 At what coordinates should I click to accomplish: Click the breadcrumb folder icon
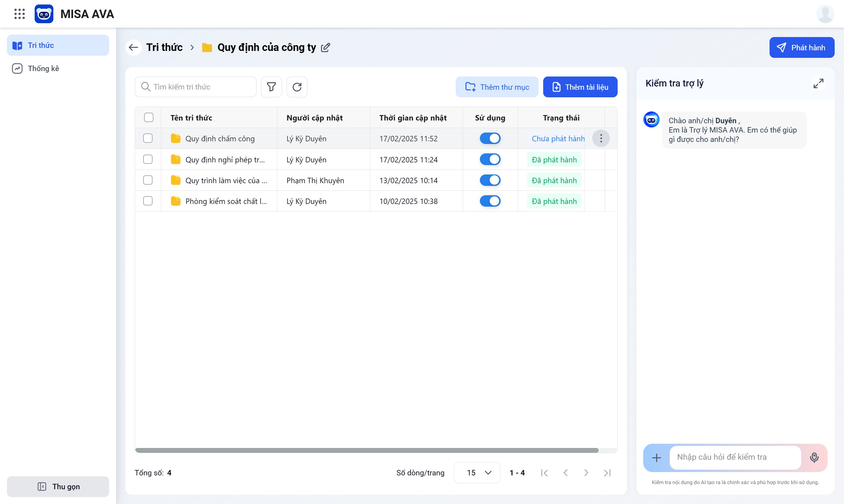click(x=207, y=48)
